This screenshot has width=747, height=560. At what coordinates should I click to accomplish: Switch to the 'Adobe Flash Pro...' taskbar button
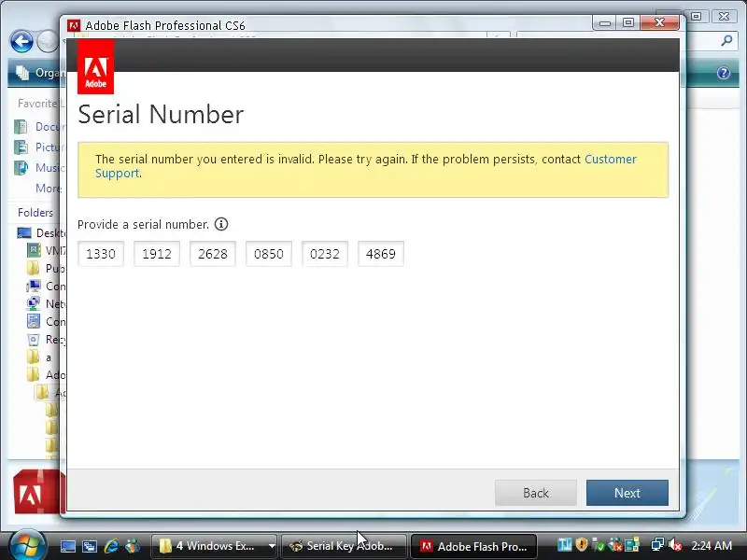(x=474, y=546)
